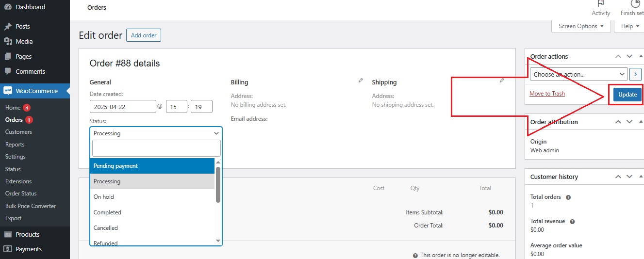
Task: Click the info icon beside 'no longer editable'
Action: click(415, 255)
